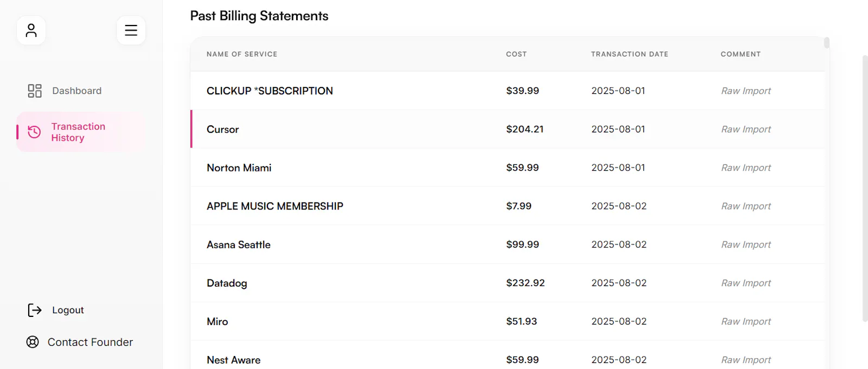This screenshot has width=868, height=369.
Task: Click the table's inner scrollbar thumb
Action: point(827,42)
